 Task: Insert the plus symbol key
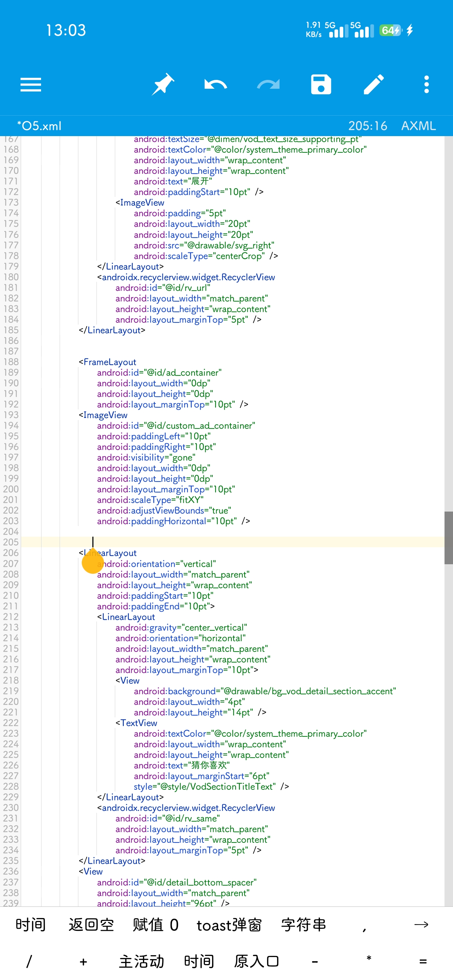point(84,962)
